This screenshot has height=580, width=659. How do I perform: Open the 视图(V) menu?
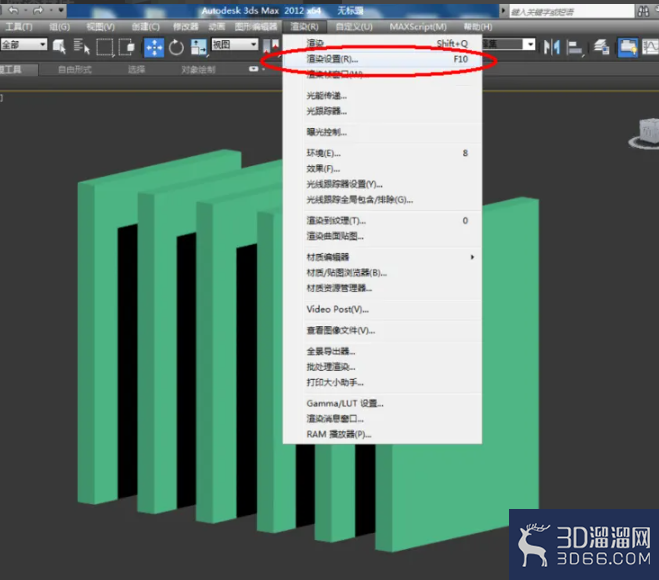tap(100, 27)
